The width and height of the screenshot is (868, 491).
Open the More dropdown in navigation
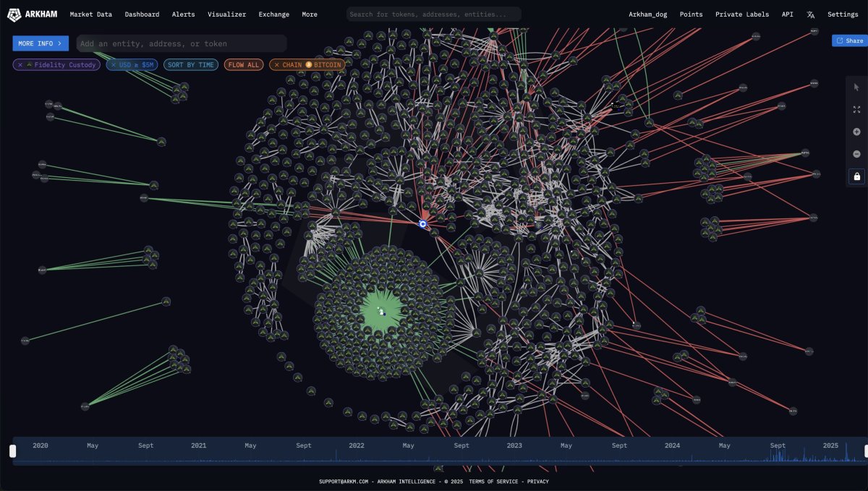point(310,14)
